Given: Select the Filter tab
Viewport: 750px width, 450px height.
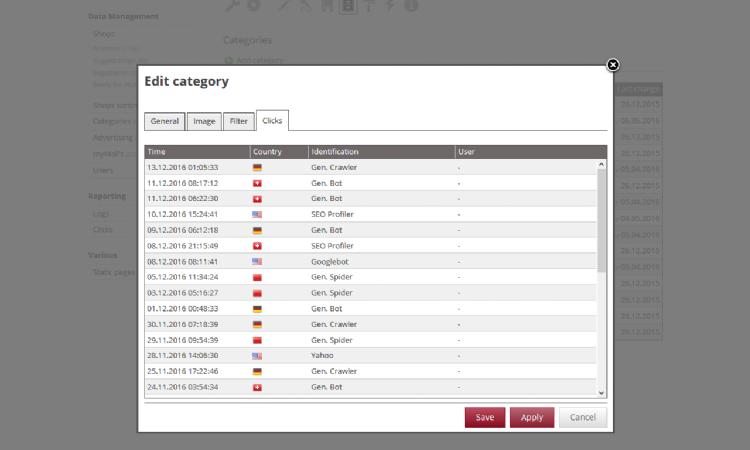Looking at the screenshot, I should tap(238, 121).
